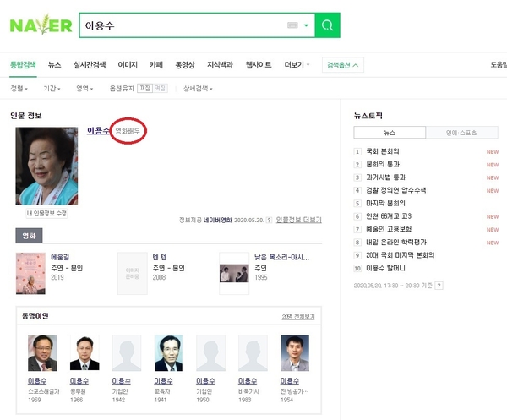
Task: Open the 에움길 movie title link
Action: [60, 258]
